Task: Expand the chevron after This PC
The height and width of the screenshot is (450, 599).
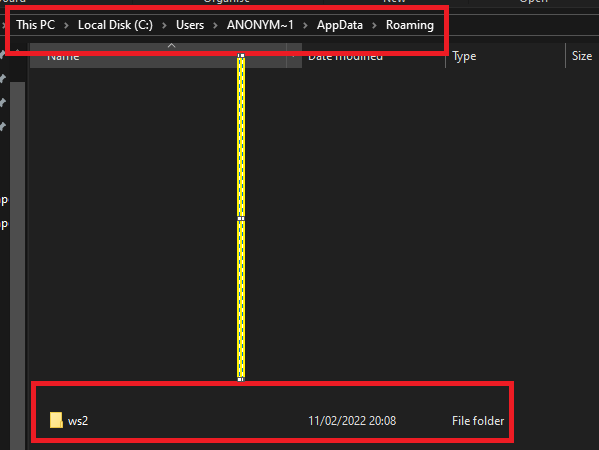Action: click(66, 25)
